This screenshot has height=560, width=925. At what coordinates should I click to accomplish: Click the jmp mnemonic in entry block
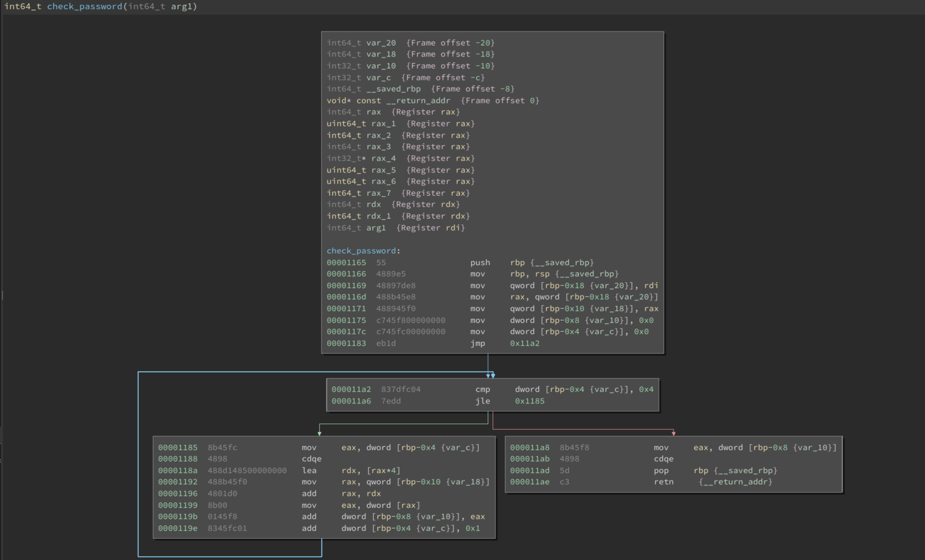[477, 344]
